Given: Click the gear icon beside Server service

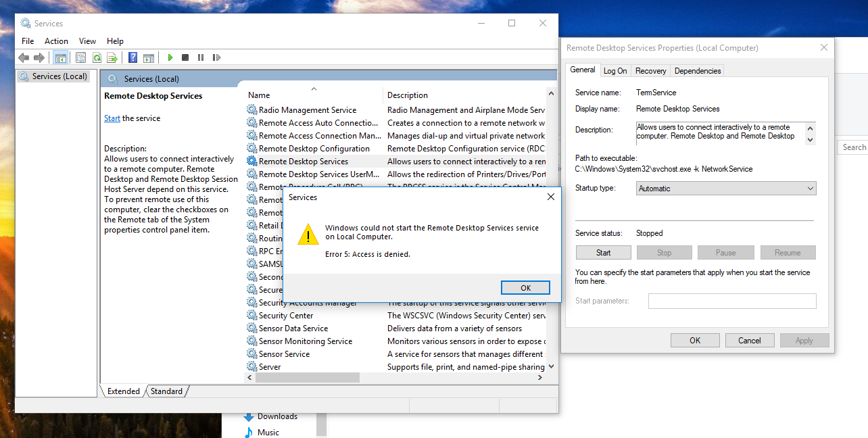Looking at the screenshot, I should coord(252,366).
